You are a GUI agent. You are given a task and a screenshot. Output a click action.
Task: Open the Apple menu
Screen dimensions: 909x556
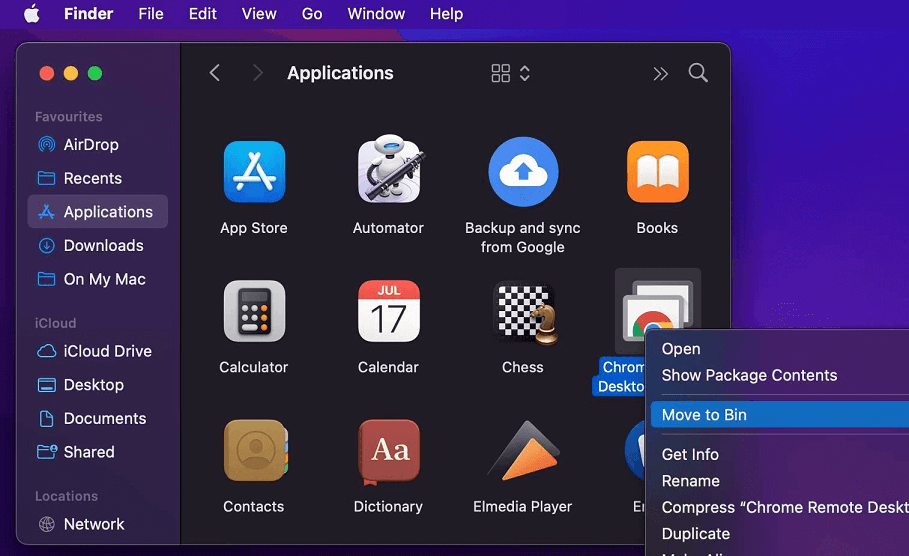(x=32, y=13)
